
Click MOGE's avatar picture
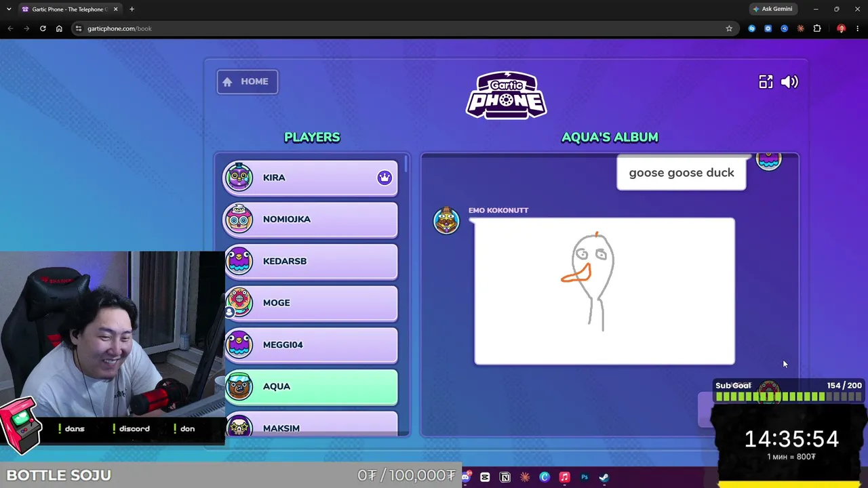239,302
